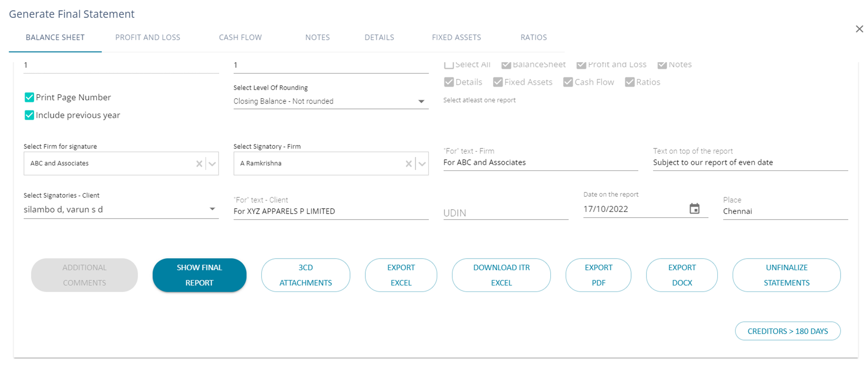Open the Fixed Assets tab

coord(456,37)
